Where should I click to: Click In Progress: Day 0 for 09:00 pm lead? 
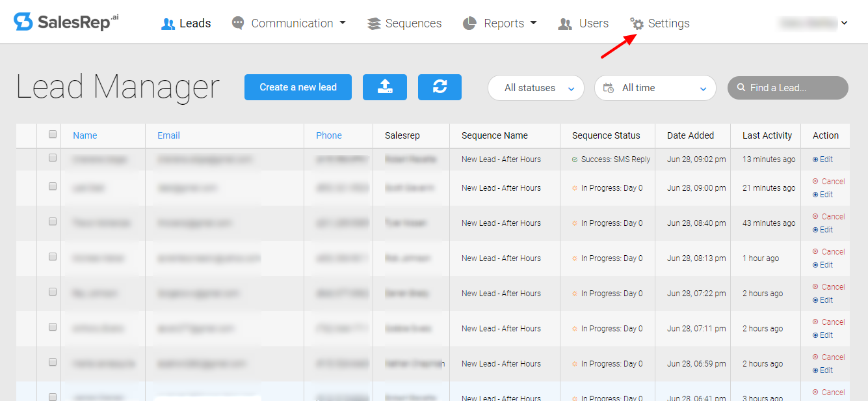(x=612, y=188)
